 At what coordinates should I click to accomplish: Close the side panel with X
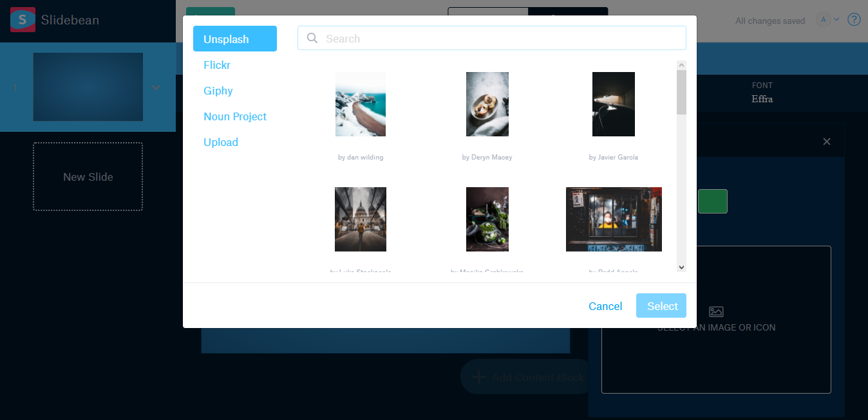click(827, 142)
